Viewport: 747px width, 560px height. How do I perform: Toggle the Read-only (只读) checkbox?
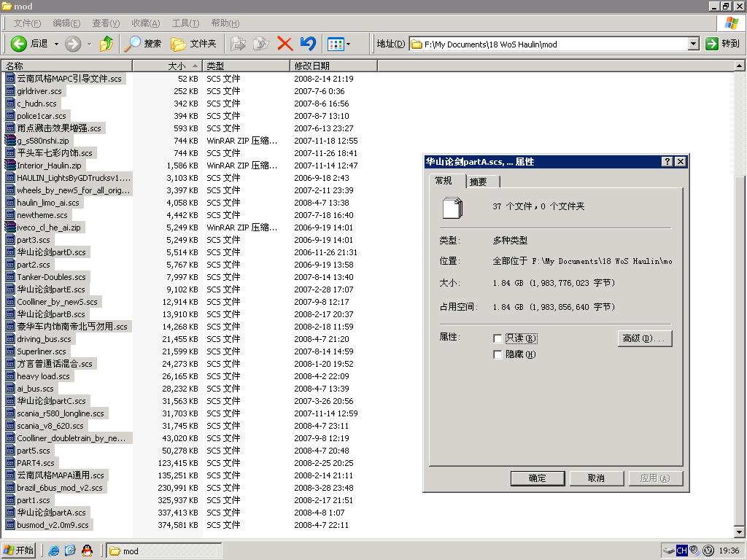(498, 338)
